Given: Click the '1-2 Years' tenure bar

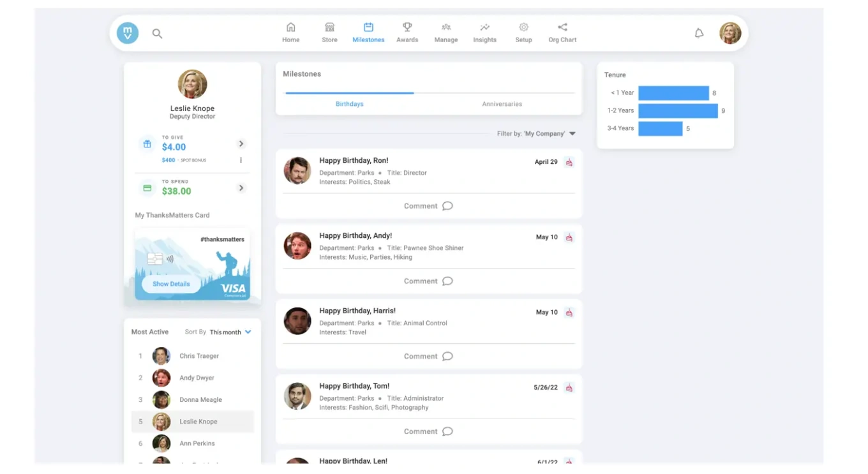Looking at the screenshot, I should (678, 111).
